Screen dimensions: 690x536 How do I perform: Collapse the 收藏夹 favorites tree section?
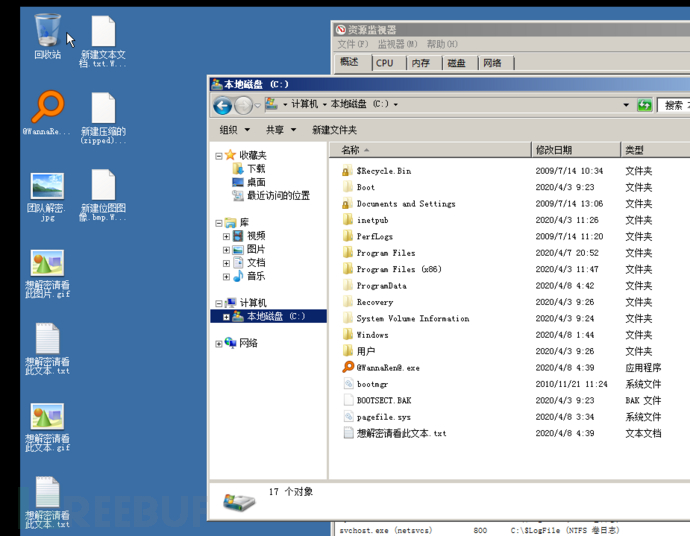click(x=219, y=156)
